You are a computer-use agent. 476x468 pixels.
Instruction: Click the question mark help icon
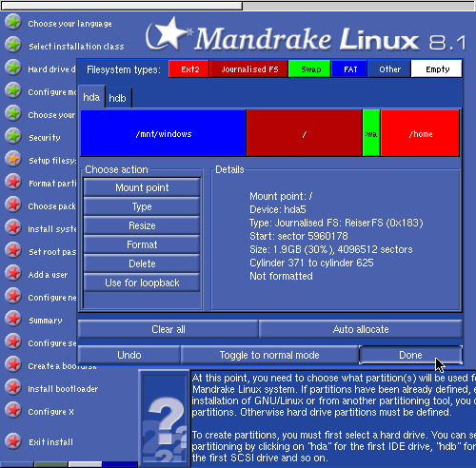(165, 419)
